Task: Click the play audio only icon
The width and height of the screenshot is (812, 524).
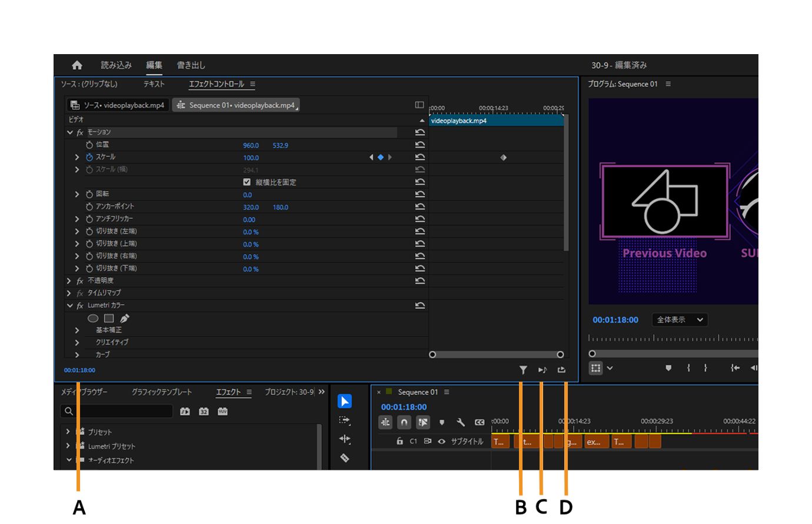Action: (x=543, y=370)
